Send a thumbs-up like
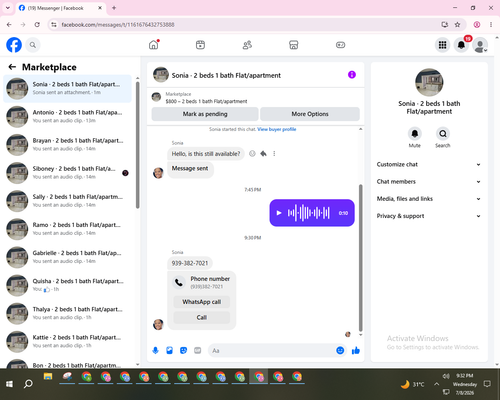 (x=356, y=350)
